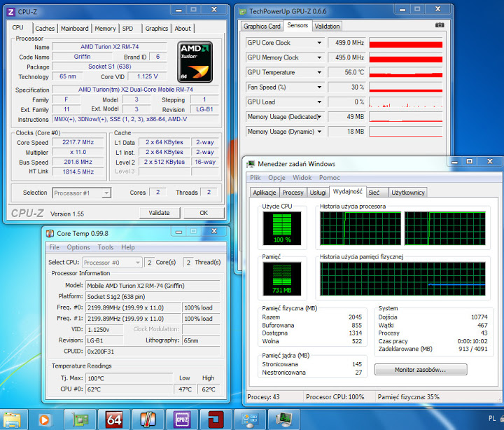Click CPU-Z OK button
This screenshot has width=504, height=430.
(204, 213)
